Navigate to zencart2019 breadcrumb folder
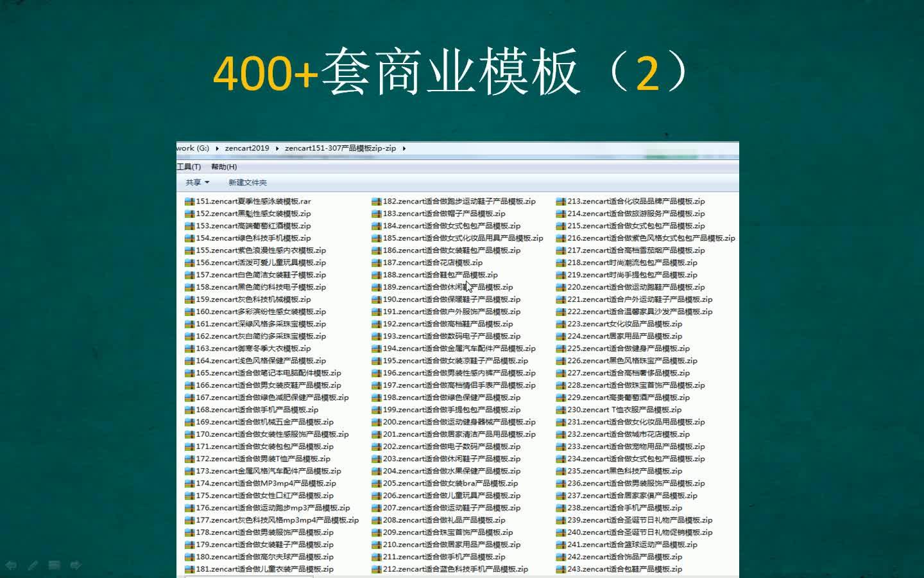 247,148
